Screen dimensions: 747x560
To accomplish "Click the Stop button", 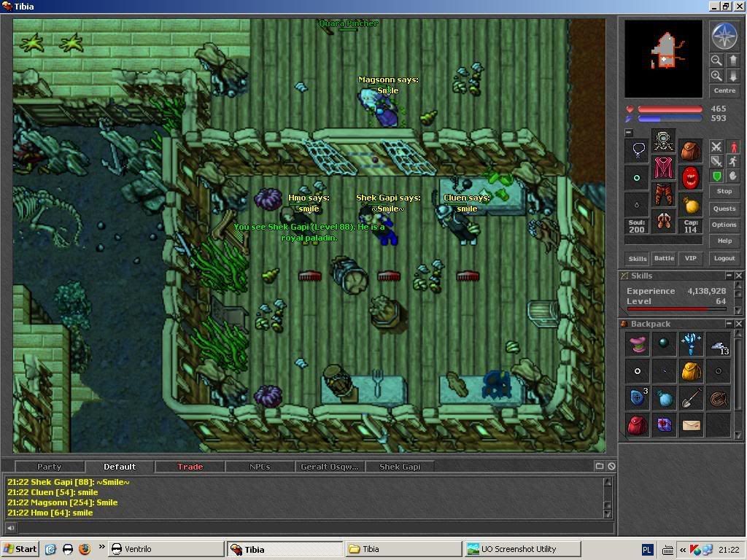I will 724,191.
